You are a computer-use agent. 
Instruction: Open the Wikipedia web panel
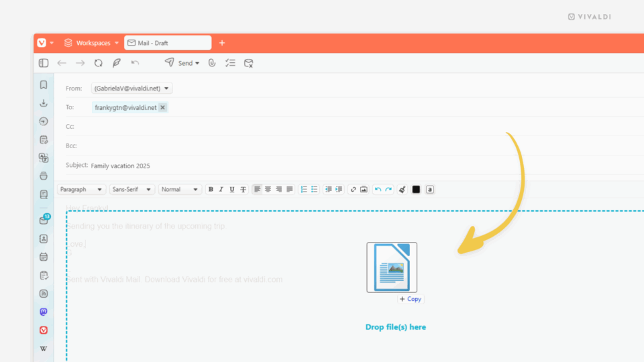tap(44, 349)
